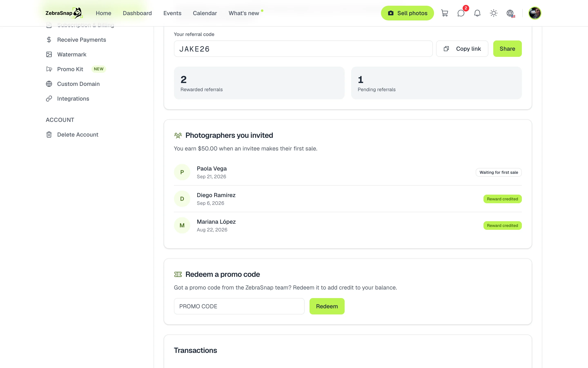Click the ZebraSnap logo
Viewport: 588px width, 368px height.
[64, 13]
